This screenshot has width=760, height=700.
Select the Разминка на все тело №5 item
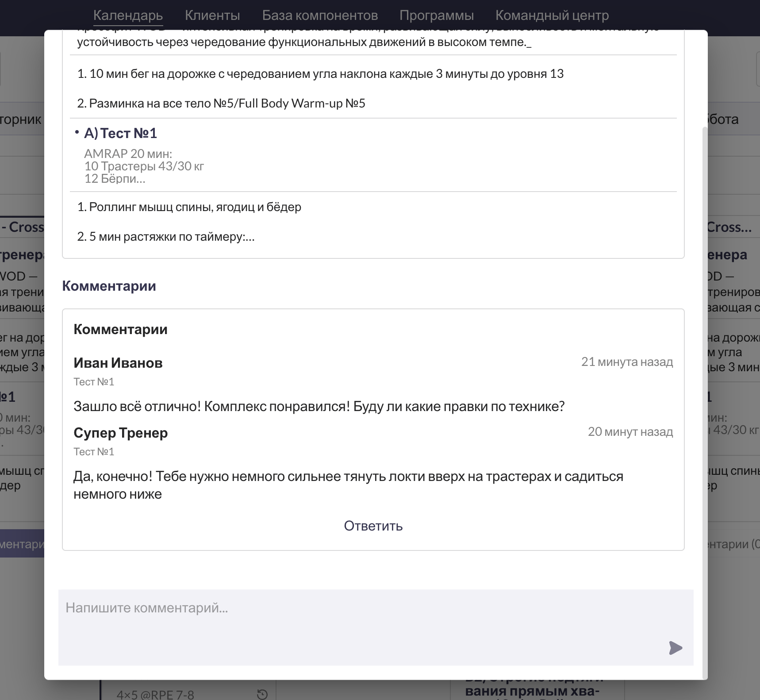point(221,104)
